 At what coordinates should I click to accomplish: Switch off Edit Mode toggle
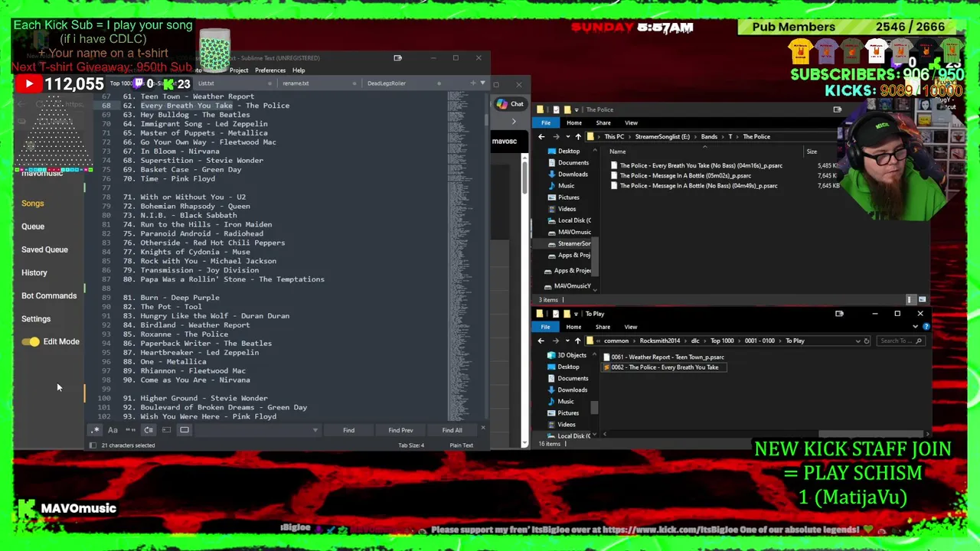pyautogui.click(x=31, y=342)
